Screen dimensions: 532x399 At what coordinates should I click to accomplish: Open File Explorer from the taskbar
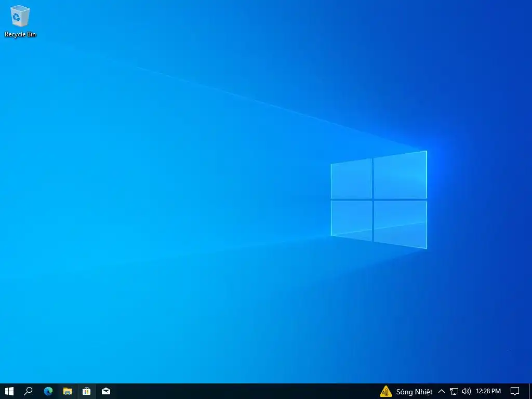tap(68, 391)
